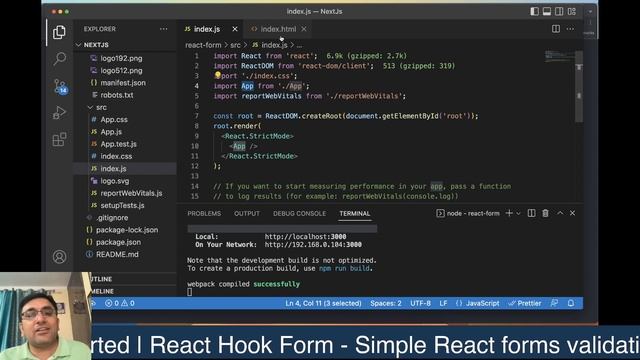Click src breadcrumb segment
The height and width of the screenshot is (360, 640).
coord(236,45)
